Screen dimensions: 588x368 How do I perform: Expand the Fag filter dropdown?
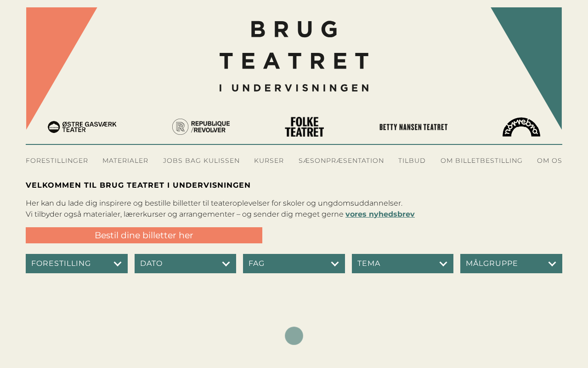[294, 264]
